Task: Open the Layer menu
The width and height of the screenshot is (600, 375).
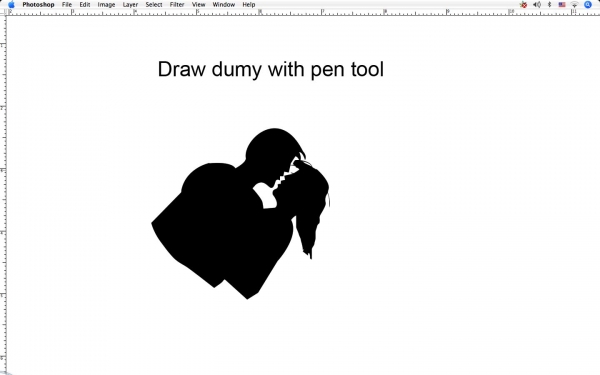Action: click(x=130, y=5)
